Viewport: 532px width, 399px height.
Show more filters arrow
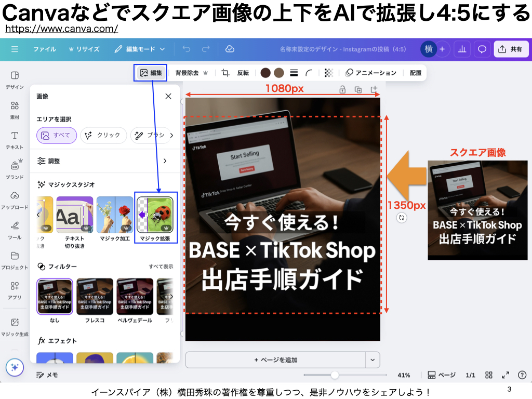tap(171, 297)
